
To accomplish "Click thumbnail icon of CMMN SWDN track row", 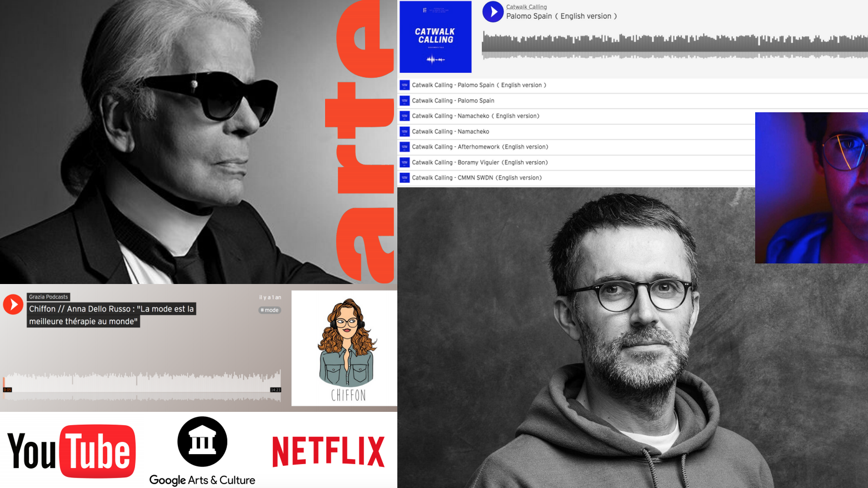I will coord(405,178).
